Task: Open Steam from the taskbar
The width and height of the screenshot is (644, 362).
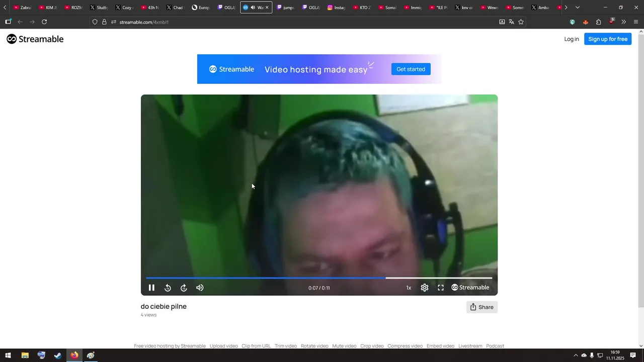Action: tap(58, 355)
